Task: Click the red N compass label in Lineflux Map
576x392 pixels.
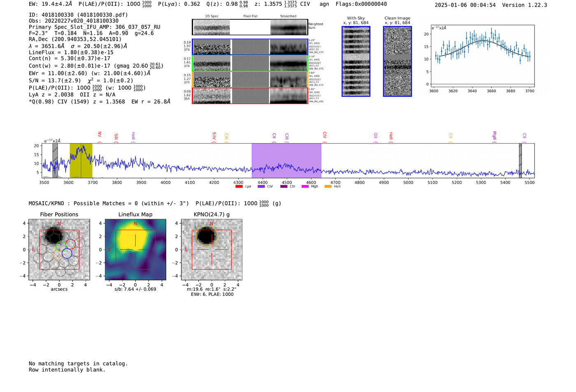Action: (x=135, y=224)
